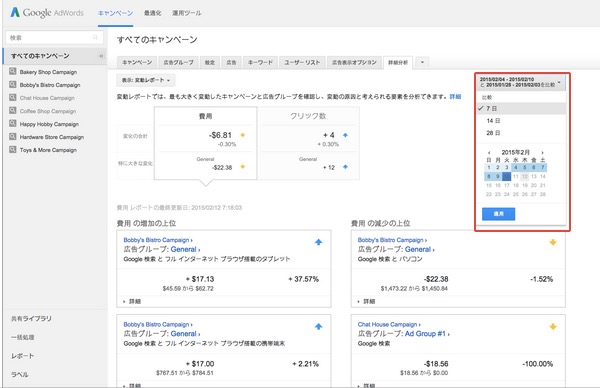Click the Toys & More Campaign icon
This screenshot has height=388, width=600.
click(13, 150)
